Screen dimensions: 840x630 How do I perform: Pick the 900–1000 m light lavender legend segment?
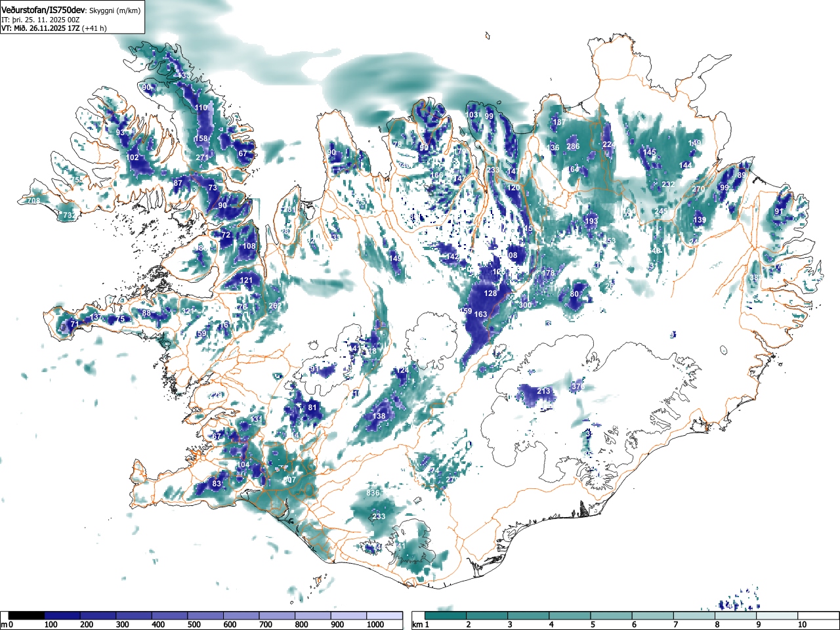tap(348, 616)
